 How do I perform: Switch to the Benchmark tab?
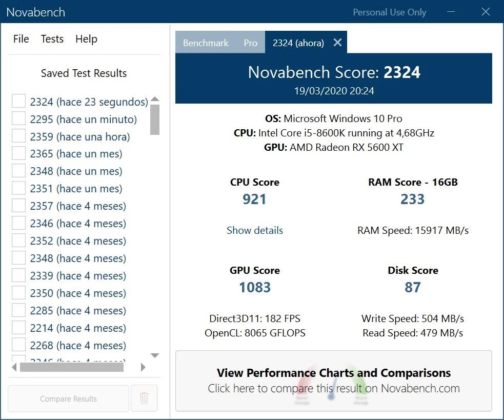206,43
